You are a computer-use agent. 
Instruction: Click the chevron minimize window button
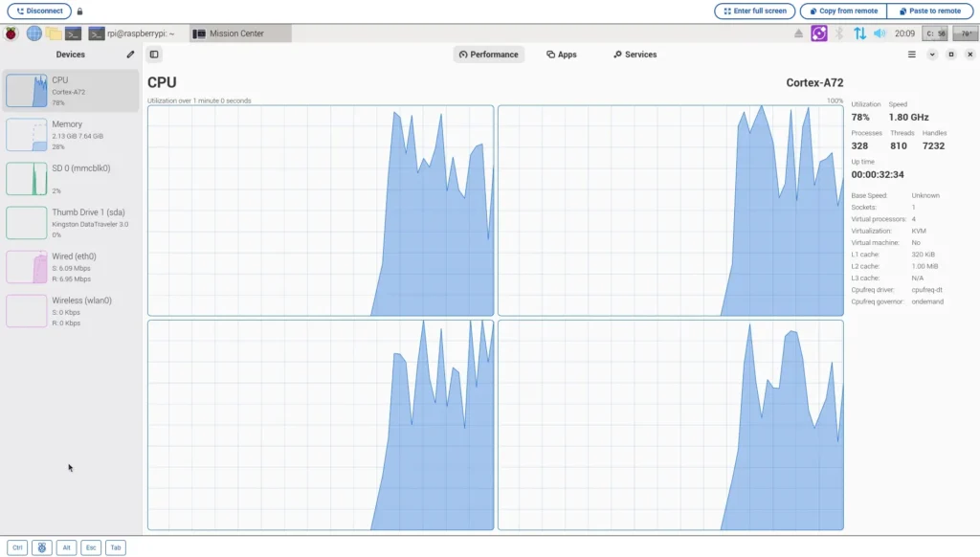tap(932, 55)
